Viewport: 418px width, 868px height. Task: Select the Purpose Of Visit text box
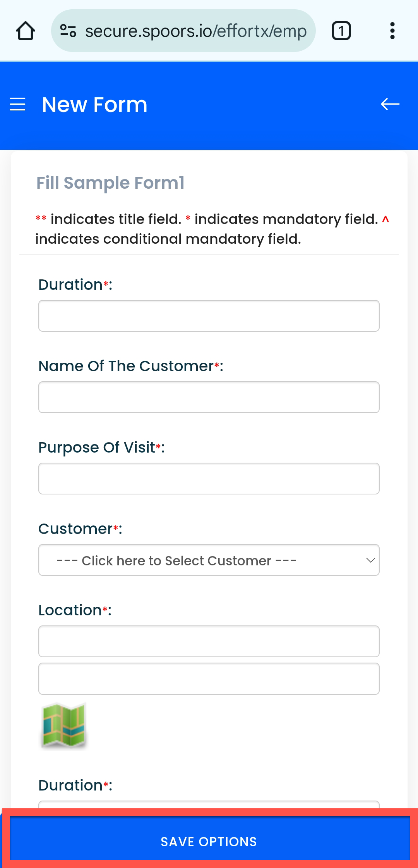[209, 479]
